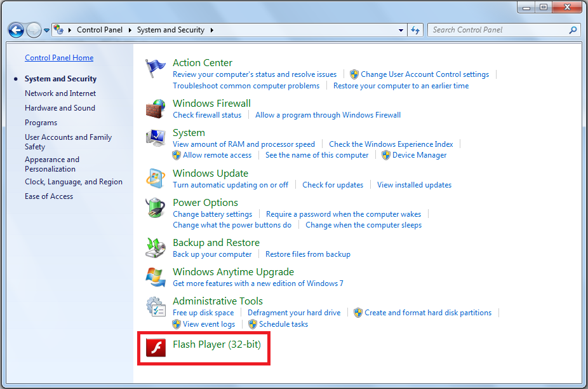Select Programs in the sidebar
The width and height of the screenshot is (588, 389).
click(41, 123)
